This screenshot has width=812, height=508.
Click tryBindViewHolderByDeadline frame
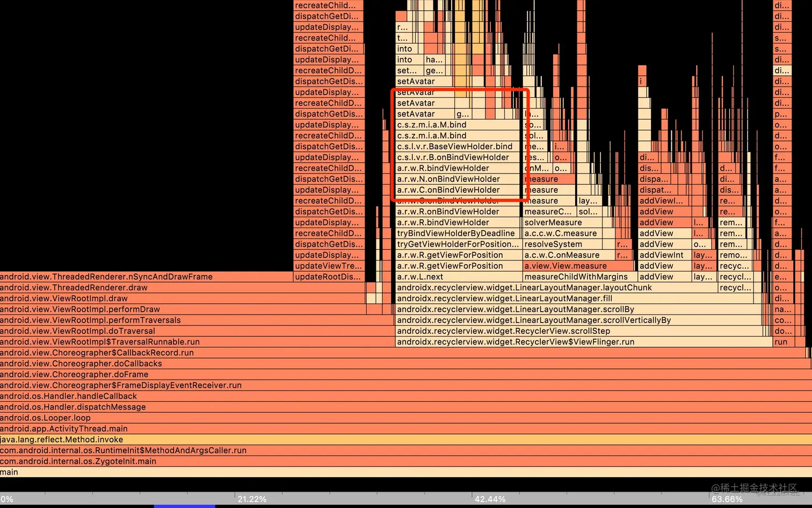458,233
